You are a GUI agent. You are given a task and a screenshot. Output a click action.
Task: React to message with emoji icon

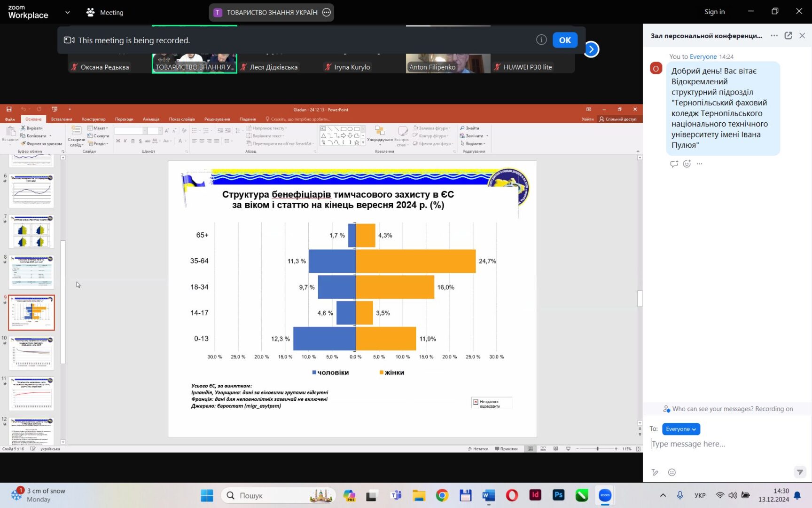tap(687, 164)
